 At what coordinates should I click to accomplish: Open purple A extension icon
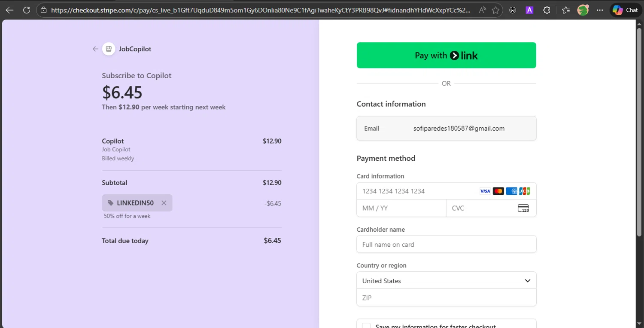point(529,10)
